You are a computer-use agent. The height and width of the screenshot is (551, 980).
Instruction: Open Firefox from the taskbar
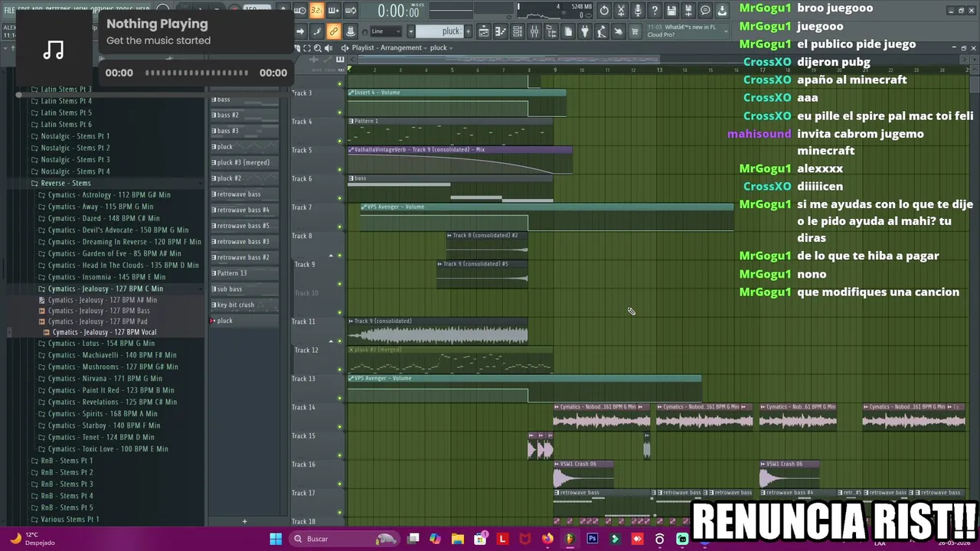click(547, 539)
